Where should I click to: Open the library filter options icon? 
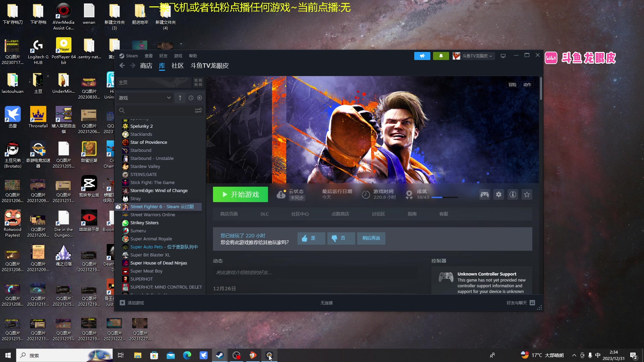198,110
